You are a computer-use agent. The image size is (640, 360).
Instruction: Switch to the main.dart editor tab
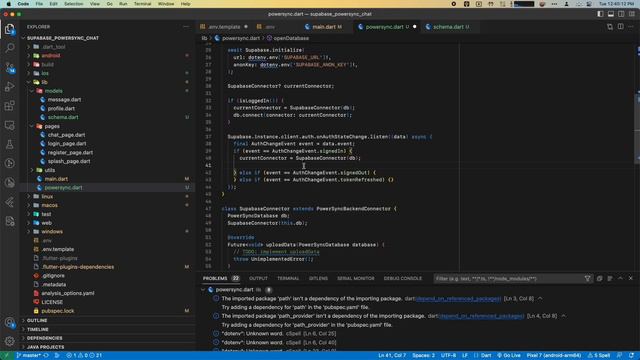coord(324,27)
